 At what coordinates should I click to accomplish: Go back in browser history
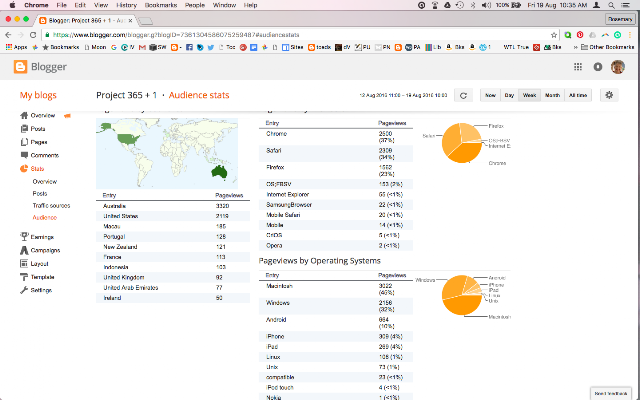pyautogui.click(x=8, y=35)
